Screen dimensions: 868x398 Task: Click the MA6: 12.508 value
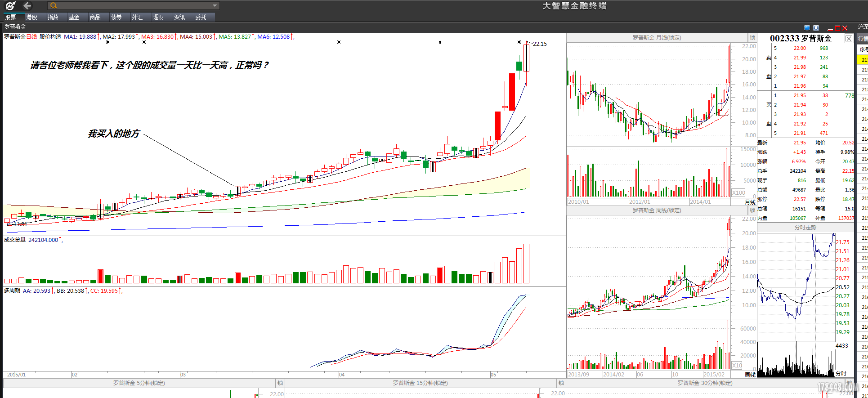273,37
